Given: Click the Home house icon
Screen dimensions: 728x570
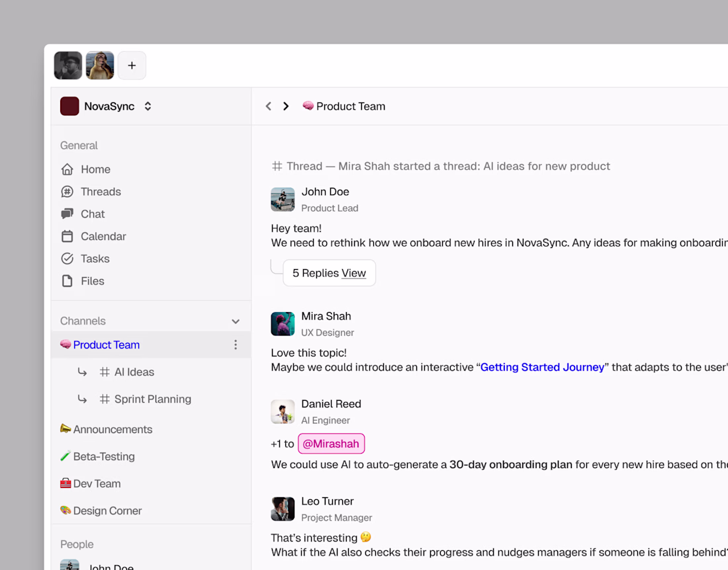Looking at the screenshot, I should [68, 169].
